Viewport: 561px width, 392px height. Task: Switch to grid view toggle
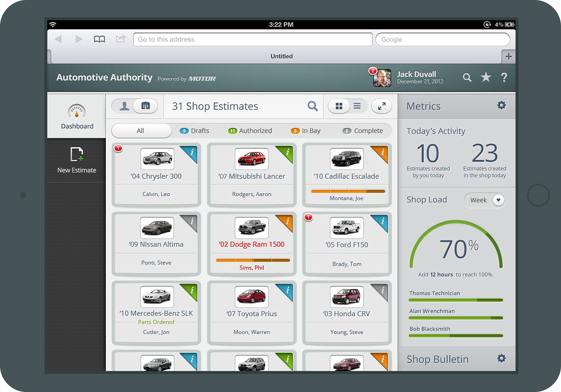tap(339, 106)
